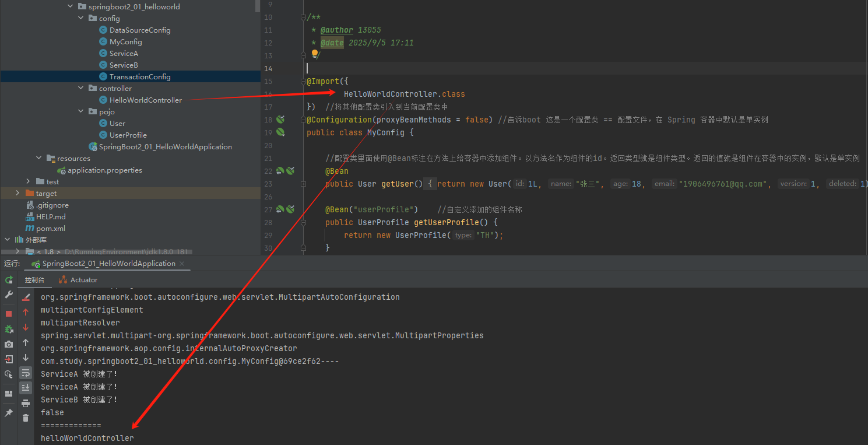The image size is (868, 445).
Task: Fold the @Import block at line 15
Action: [303, 81]
